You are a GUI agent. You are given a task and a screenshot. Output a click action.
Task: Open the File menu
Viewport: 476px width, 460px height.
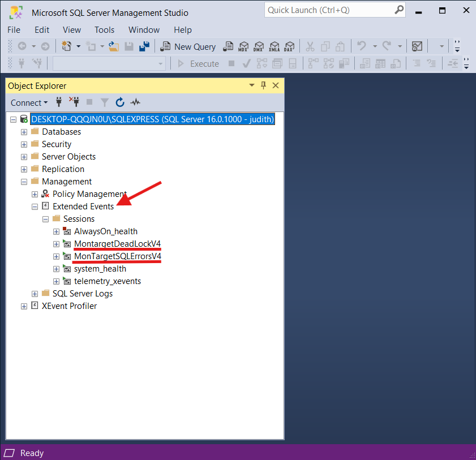[x=14, y=30]
